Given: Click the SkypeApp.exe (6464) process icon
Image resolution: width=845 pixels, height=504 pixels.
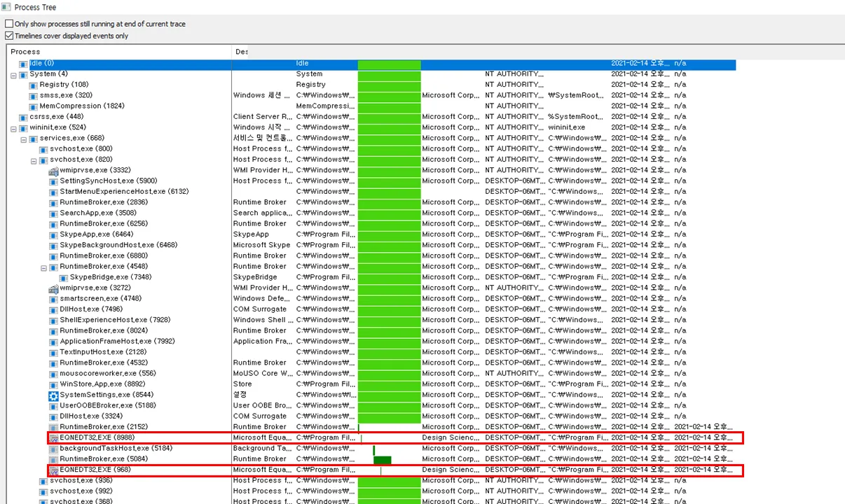Looking at the screenshot, I should click(53, 234).
